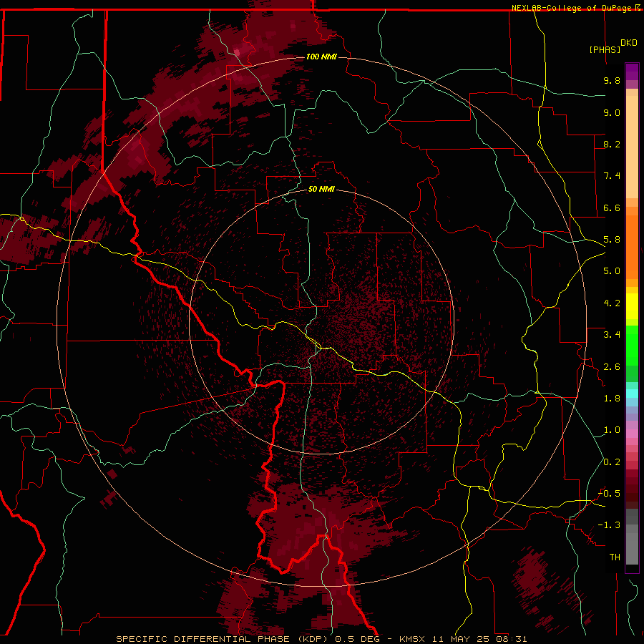Click the 50 NMI range ring label
Screen dimensions: 644x644
pos(321,190)
